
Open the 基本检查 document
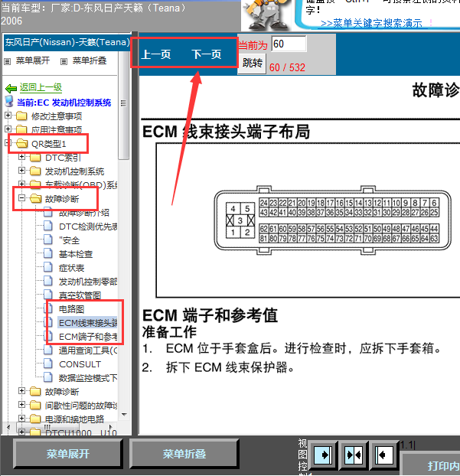pos(76,254)
